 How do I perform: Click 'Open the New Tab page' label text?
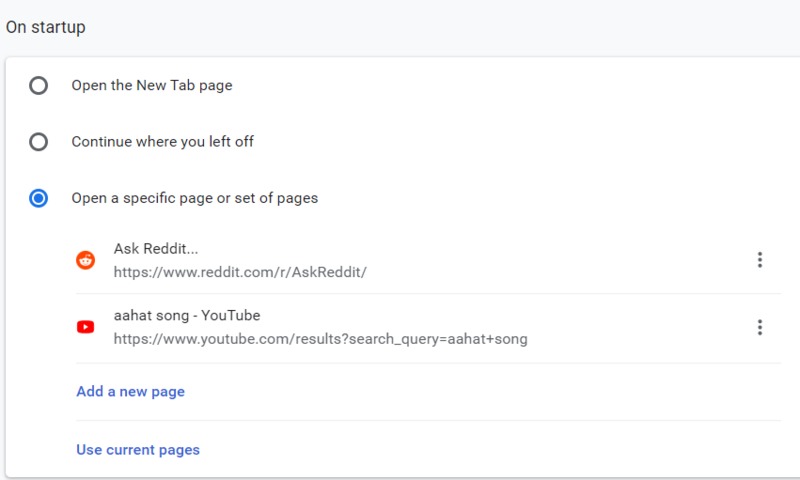[x=152, y=86]
